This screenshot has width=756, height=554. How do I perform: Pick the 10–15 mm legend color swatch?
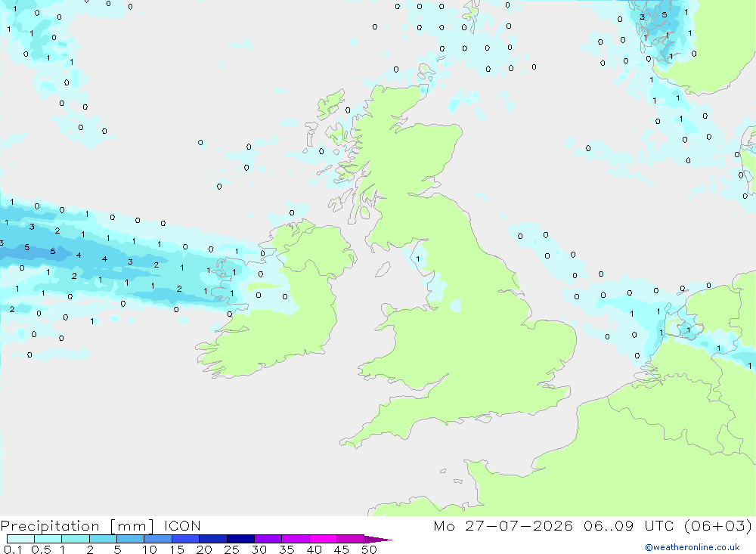tap(158, 539)
